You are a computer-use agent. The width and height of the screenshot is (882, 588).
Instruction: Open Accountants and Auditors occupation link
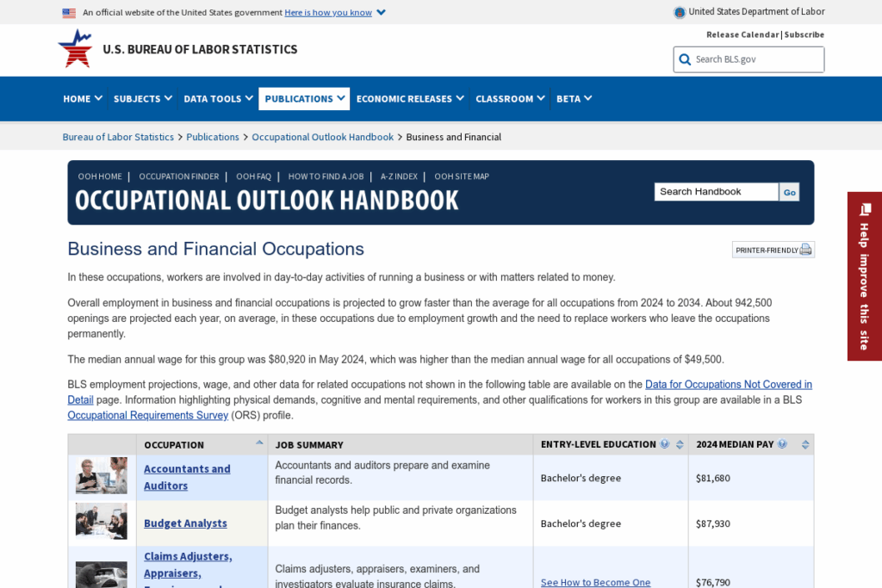187,477
